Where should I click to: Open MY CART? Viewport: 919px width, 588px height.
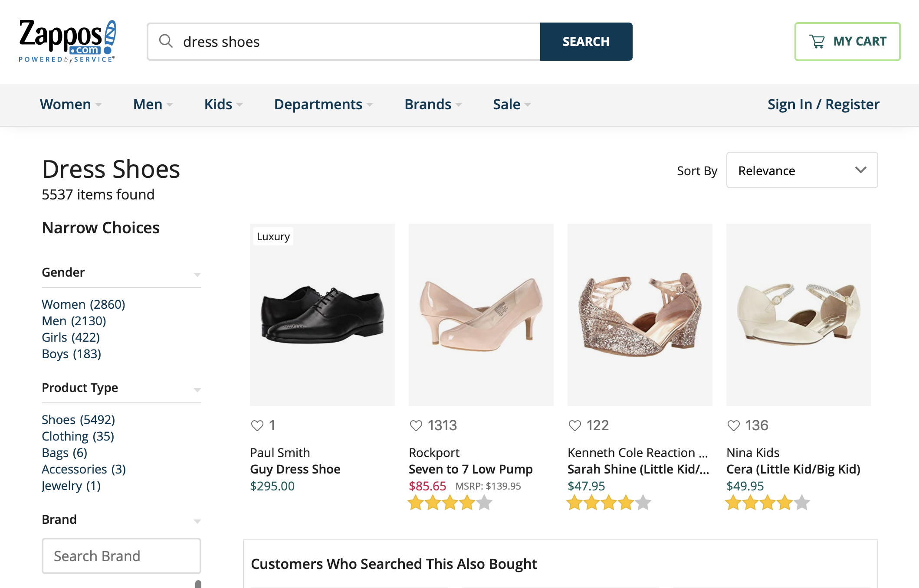tap(847, 42)
